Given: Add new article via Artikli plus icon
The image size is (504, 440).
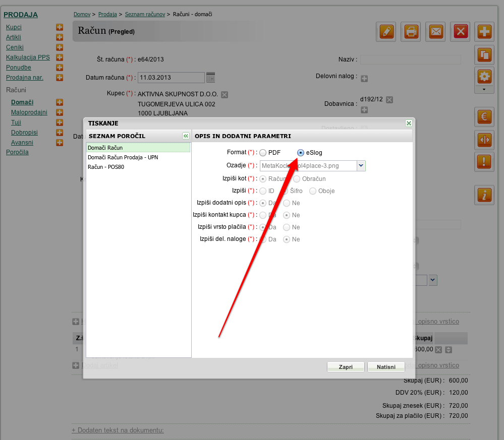Looking at the screenshot, I should 60,37.
